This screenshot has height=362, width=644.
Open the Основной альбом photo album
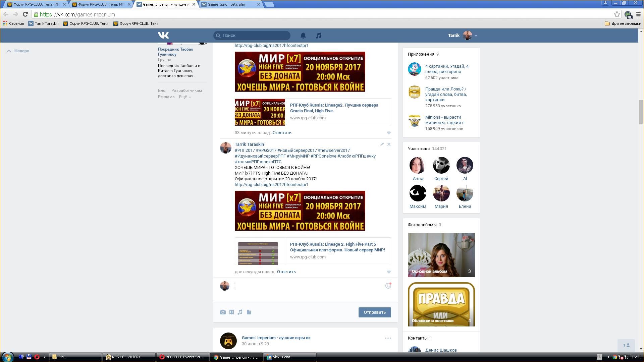point(441,255)
